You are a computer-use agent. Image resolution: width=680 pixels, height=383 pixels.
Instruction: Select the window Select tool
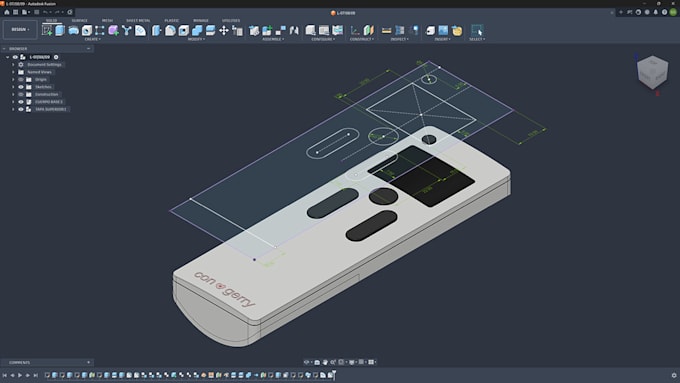(477, 30)
